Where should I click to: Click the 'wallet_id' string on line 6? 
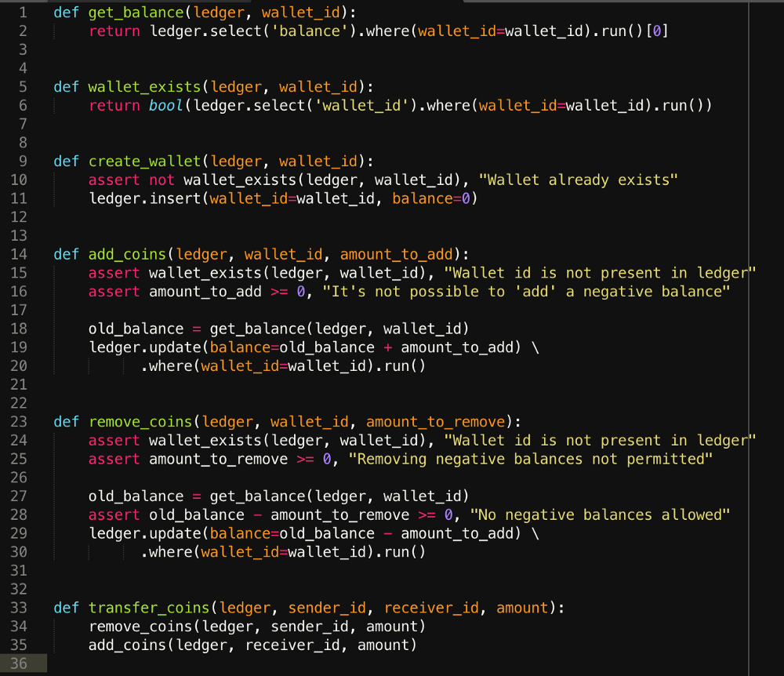362,106
